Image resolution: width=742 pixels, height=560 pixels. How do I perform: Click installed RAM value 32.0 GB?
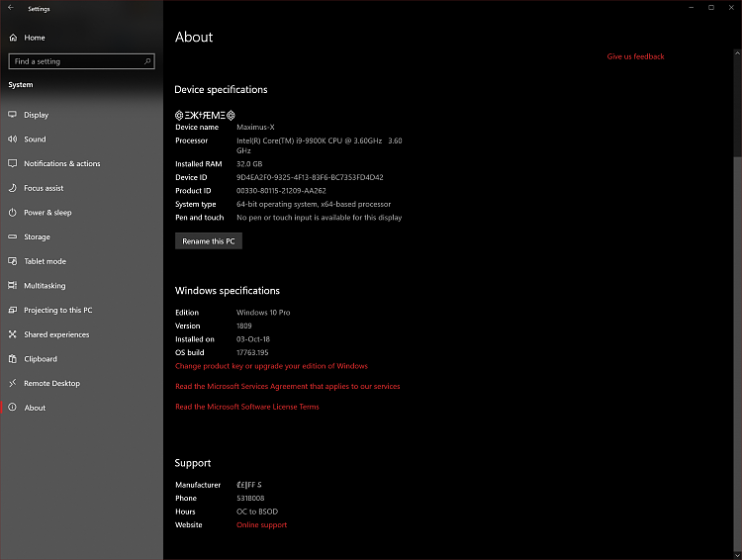coord(249,164)
